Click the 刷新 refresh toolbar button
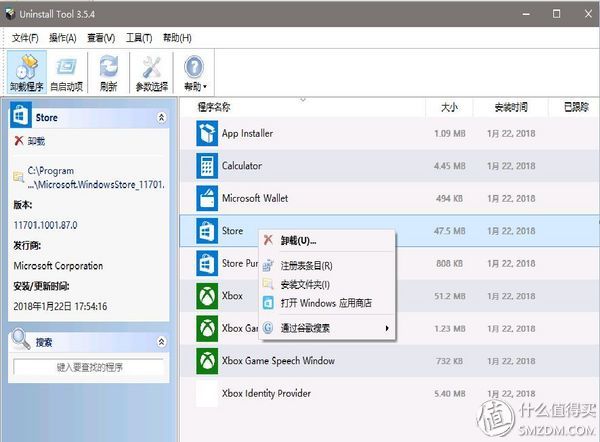Screen dimensions: 600x442 [108, 72]
